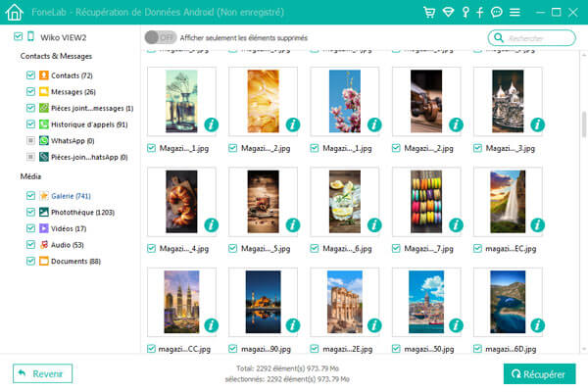Show info for ruins magazi...2E.jpg
588x392 pixels.
pyautogui.click(x=374, y=325)
